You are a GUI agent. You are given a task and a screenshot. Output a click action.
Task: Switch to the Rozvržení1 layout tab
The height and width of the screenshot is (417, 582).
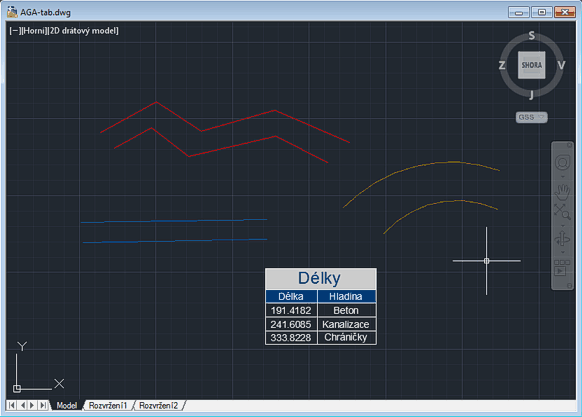coord(108,405)
